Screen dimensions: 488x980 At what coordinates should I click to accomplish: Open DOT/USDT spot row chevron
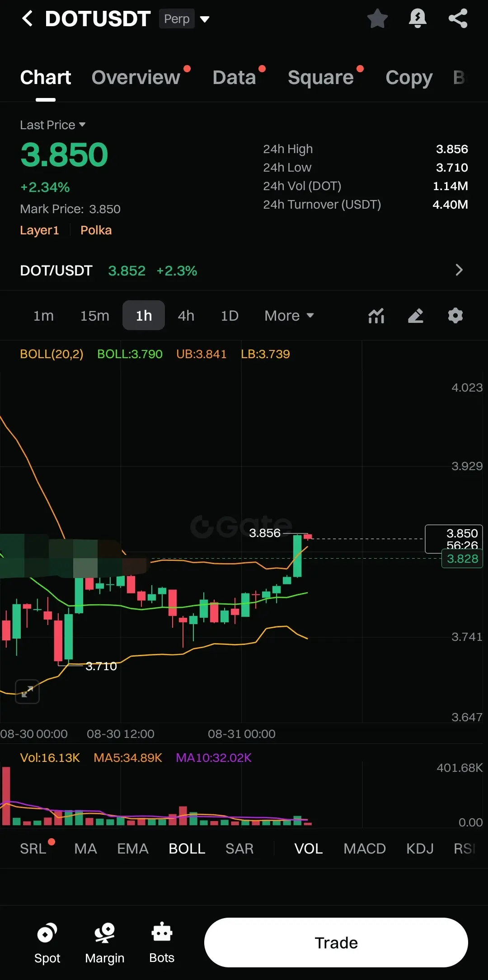coord(459,270)
